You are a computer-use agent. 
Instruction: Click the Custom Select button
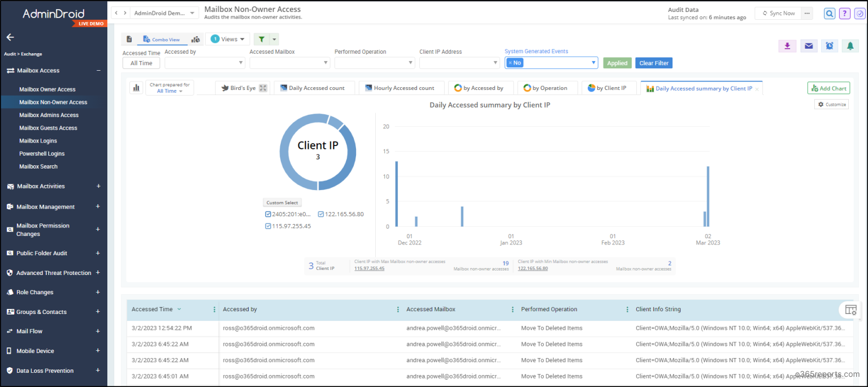point(283,203)
